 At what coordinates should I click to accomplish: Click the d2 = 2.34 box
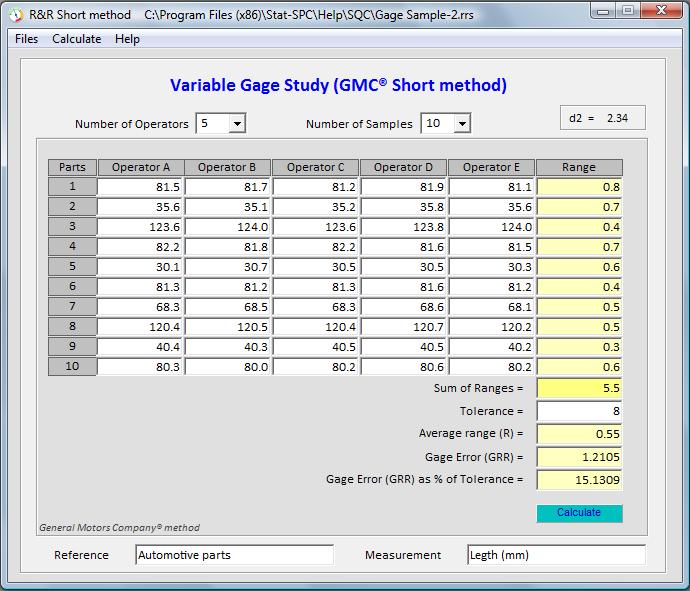(x=602, y=118)
